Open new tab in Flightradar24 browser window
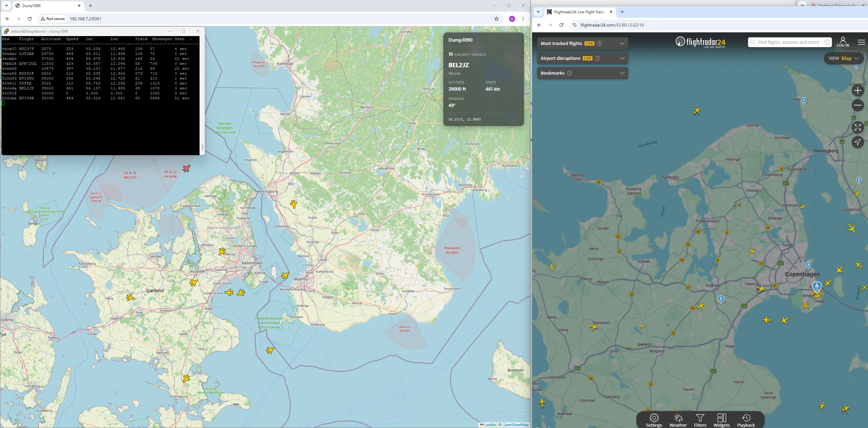The height and width of the screenshot is (428, 868). [622, 12]
